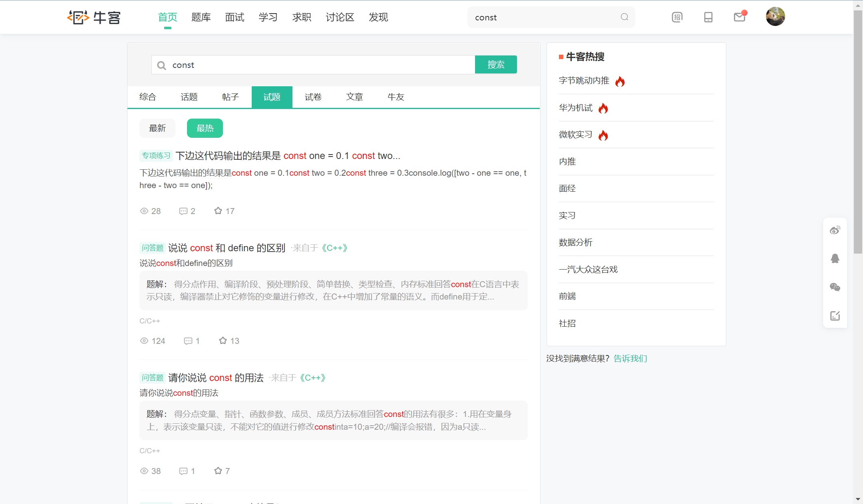
Task: Click the mobile app phone icon
Action: 708,17
